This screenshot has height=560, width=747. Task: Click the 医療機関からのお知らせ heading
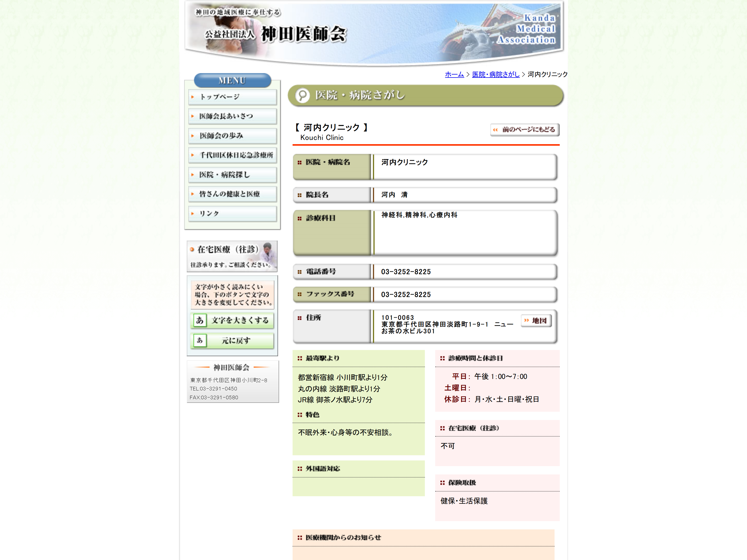pyautogui.click(x=343, y=538)
